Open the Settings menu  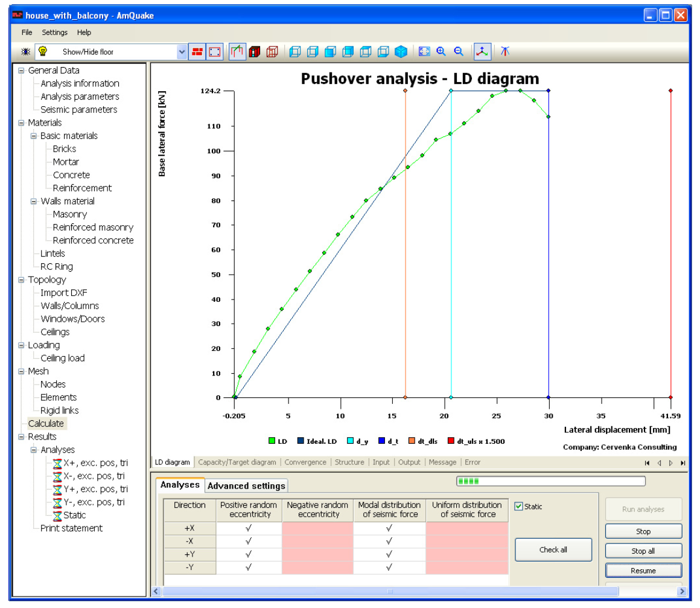[x=54, y=33]
